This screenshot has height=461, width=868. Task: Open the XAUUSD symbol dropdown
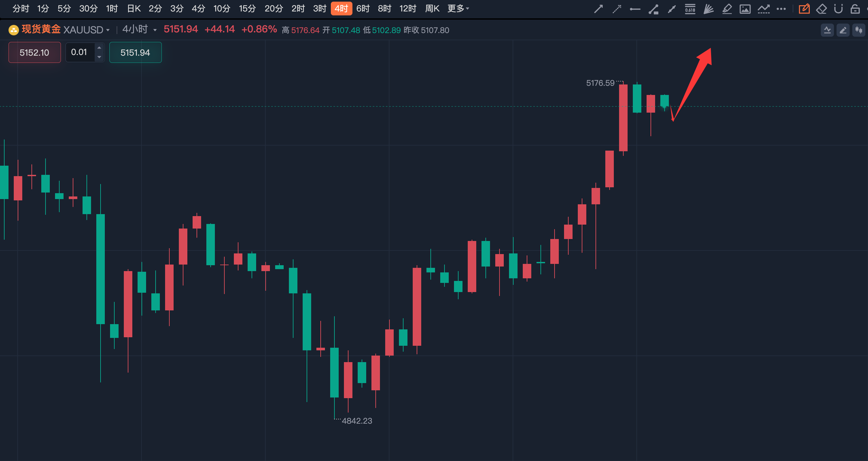(x=86, y=30)
